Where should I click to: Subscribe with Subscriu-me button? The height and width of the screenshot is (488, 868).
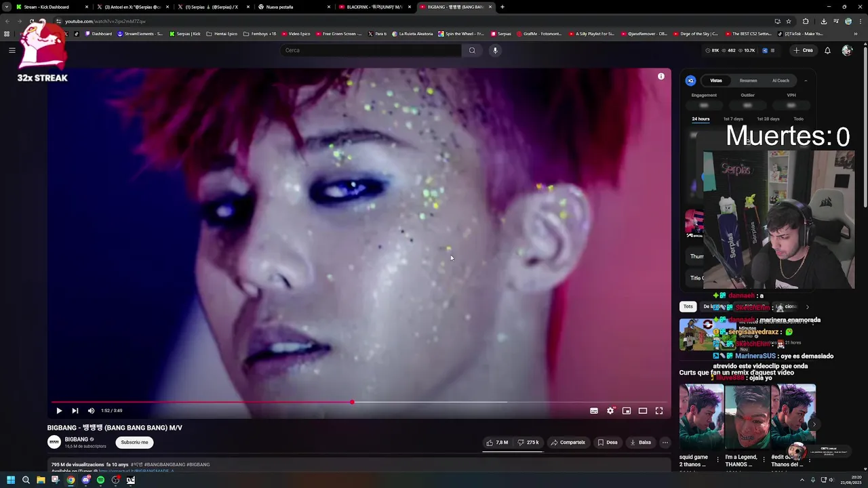tap(134, 443)
